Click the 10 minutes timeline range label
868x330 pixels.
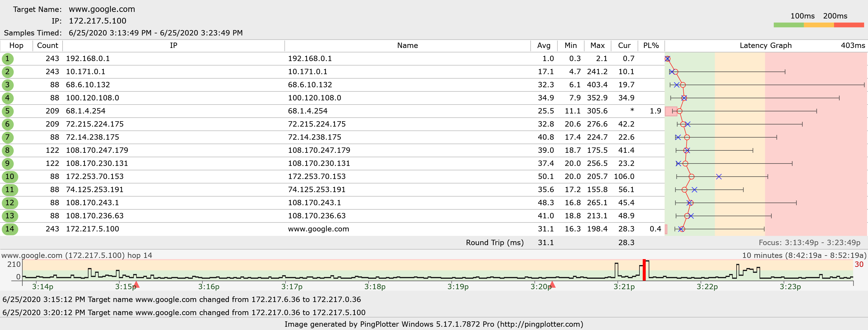pyautogui.click(x=804, y=256)
